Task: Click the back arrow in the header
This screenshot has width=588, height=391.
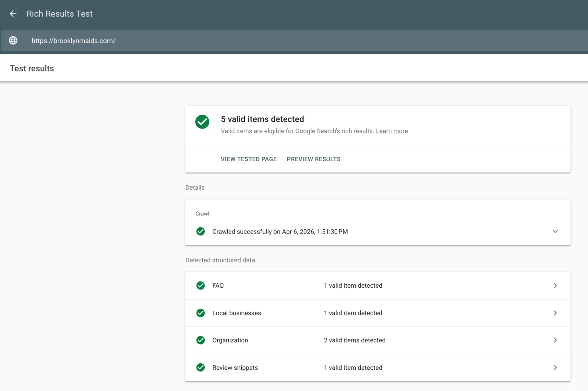Action: [x=13, y=14]
